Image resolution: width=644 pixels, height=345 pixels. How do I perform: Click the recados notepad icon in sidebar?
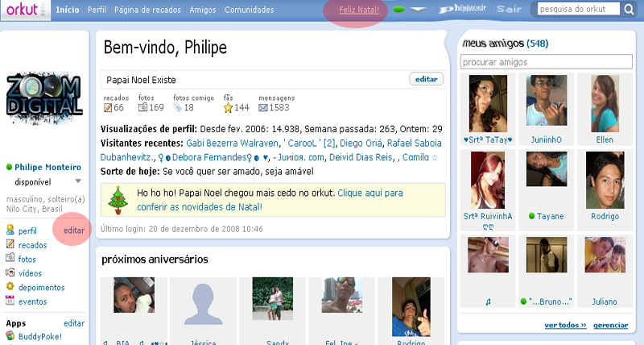pos(10,244)
